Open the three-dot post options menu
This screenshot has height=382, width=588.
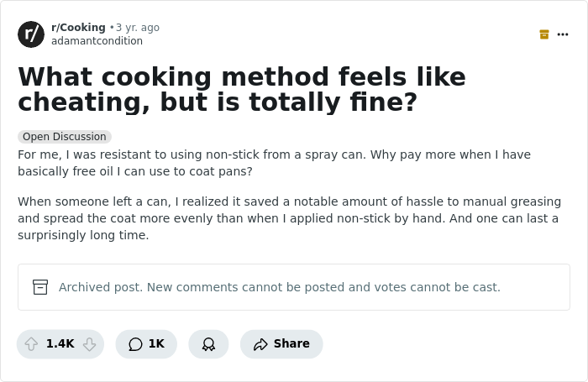563,34
